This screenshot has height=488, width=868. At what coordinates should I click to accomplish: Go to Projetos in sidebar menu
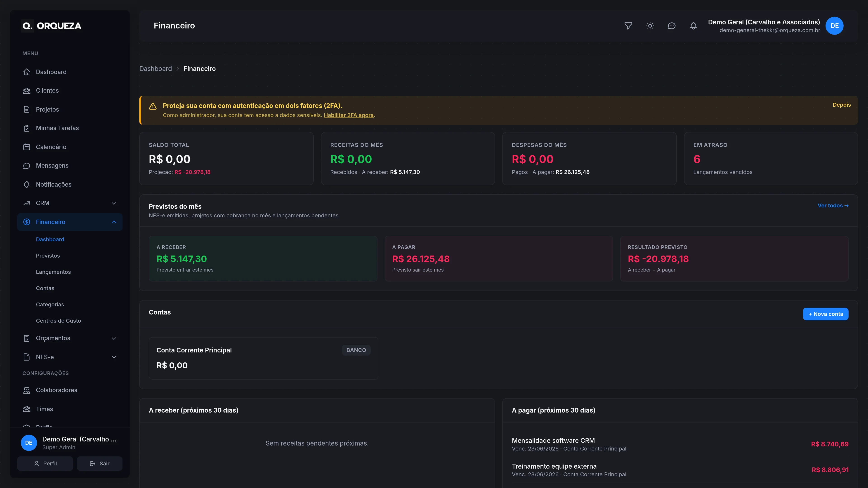(70, 109)
